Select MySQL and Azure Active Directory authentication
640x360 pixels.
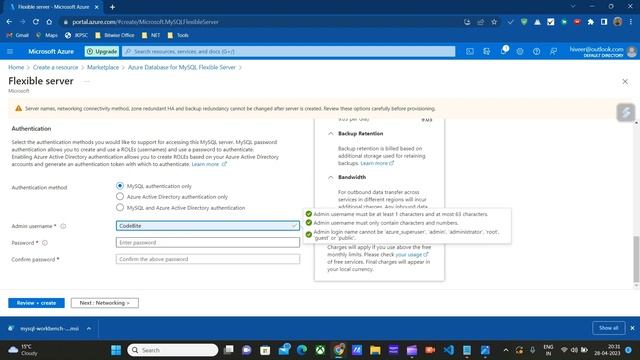tap(120, 208)
